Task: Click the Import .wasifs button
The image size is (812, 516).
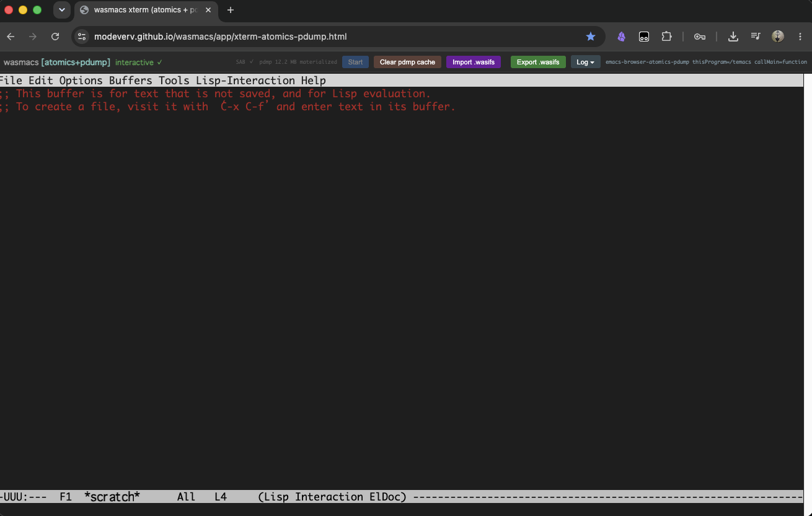Action: click(x=474, y=62)
